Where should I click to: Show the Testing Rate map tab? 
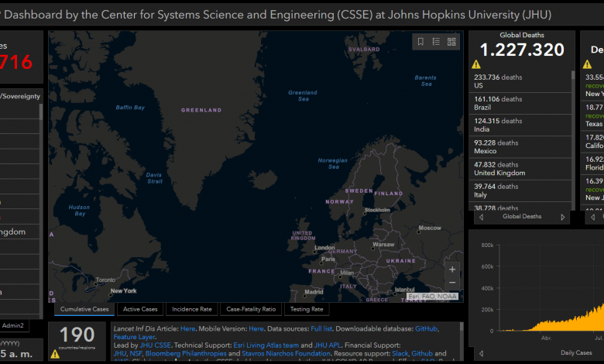tap(307, 309)
